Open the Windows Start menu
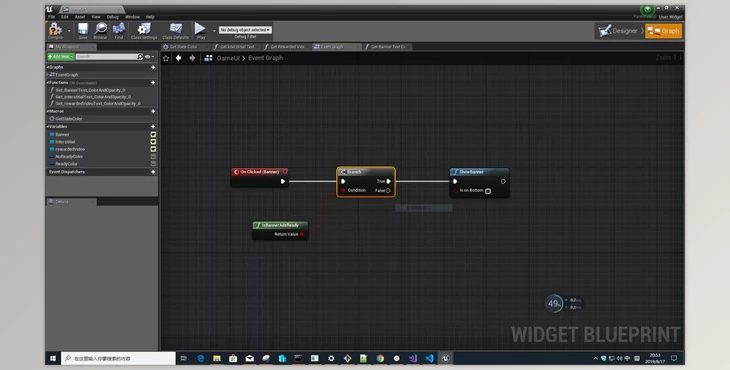Image resolution: width=730 pixels, height=370 pixels. [x=53, y=358]
